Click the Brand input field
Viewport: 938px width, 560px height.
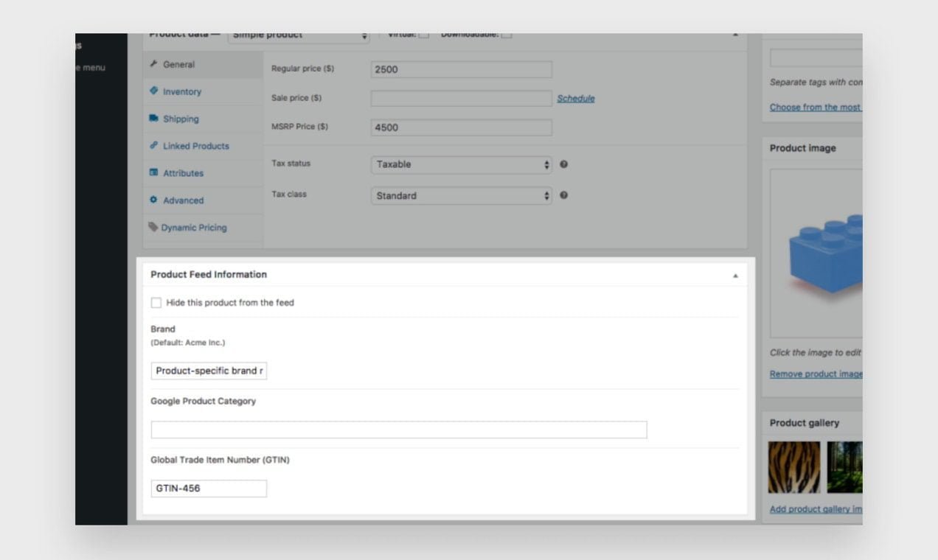pyautogui.click(x=209, y=371)
